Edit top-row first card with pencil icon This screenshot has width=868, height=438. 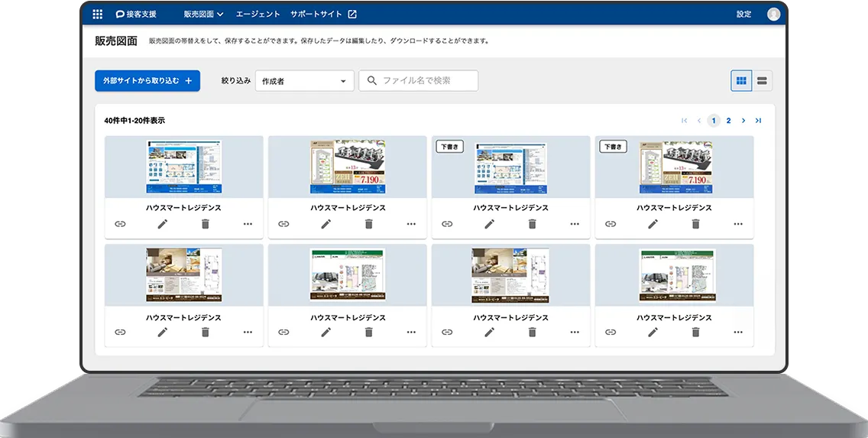point(162,224)
